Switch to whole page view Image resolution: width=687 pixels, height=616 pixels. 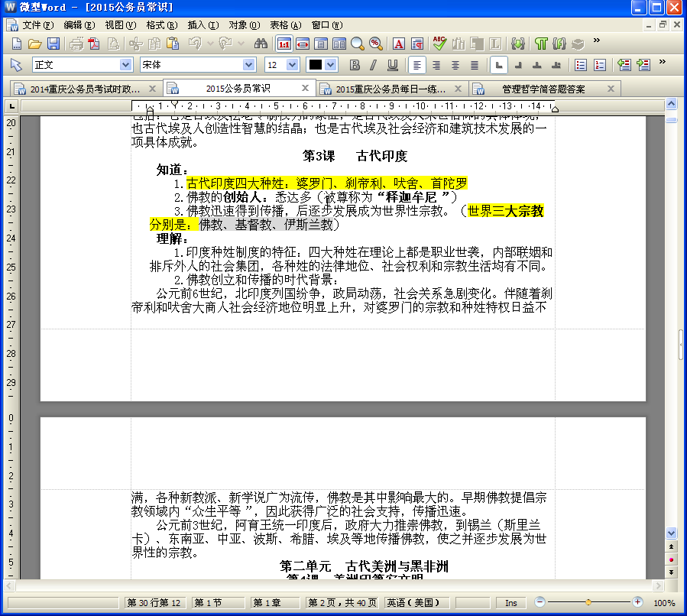(321, 44)
